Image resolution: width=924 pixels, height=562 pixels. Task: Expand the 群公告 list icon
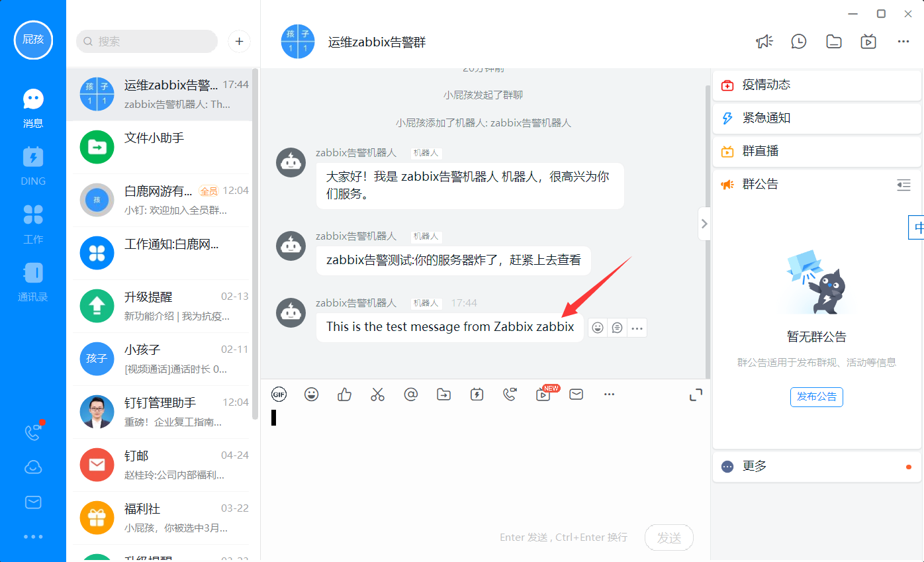(x=903, y=185)
